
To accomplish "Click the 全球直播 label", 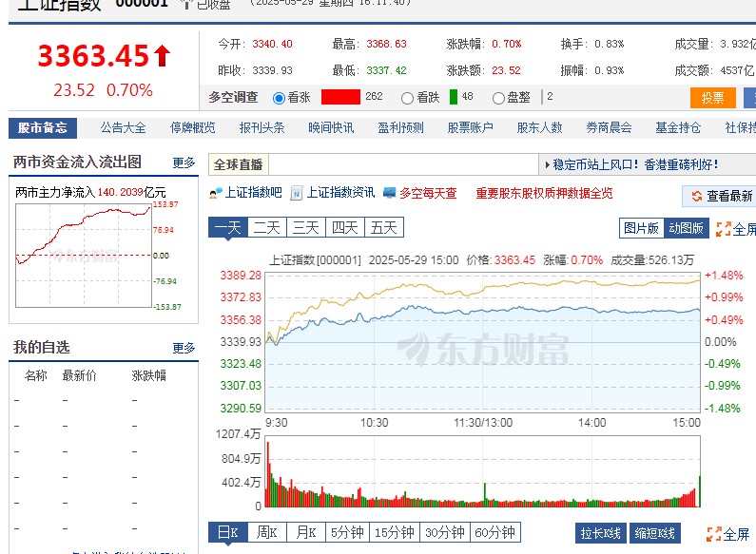I will (238, 165).
